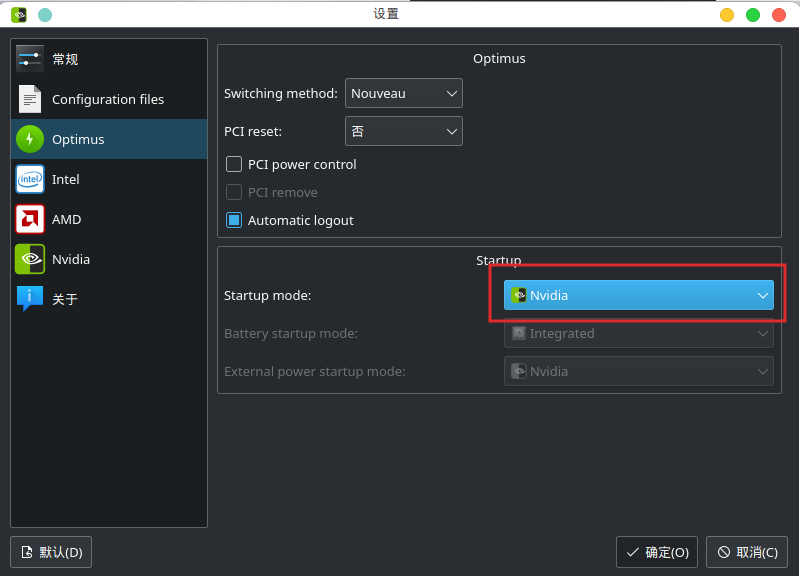The height and width of the screenshot is (576, 800).
Task: Click the document icon on 默认 button
Action: 27,552
